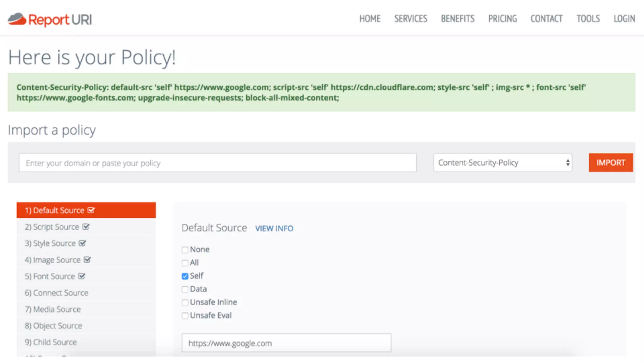Click the LOGIN link
This screenshot has width=644, height=362.
[x=624, y=19]
